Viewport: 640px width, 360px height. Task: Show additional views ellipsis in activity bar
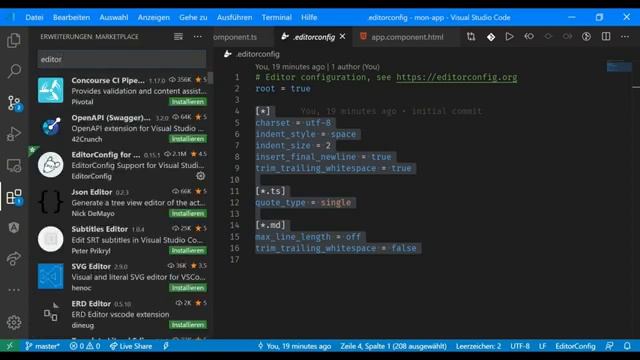pyautogui.click(x=14, y=290)
